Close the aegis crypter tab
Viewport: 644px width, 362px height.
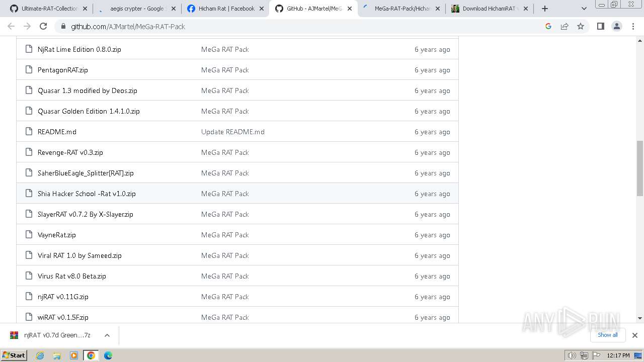(x=173, y=9)
